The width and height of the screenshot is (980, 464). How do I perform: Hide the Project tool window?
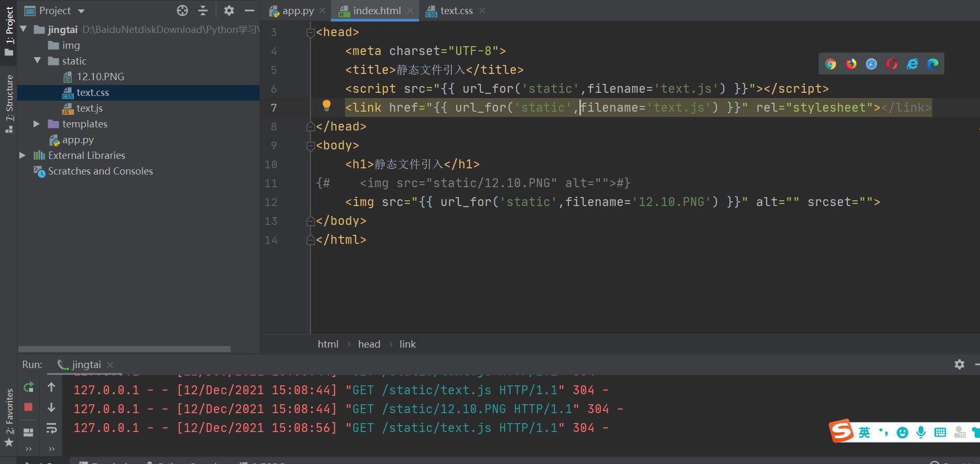click(x=250, y=10)
